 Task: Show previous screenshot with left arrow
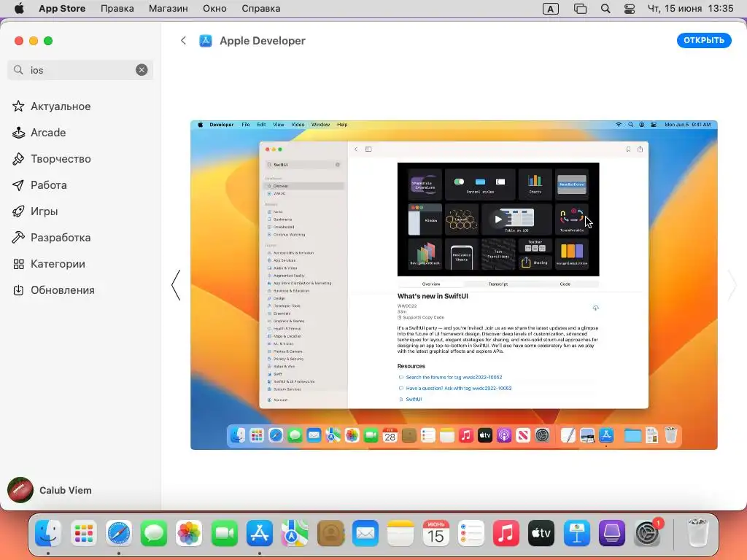(177, 285)
